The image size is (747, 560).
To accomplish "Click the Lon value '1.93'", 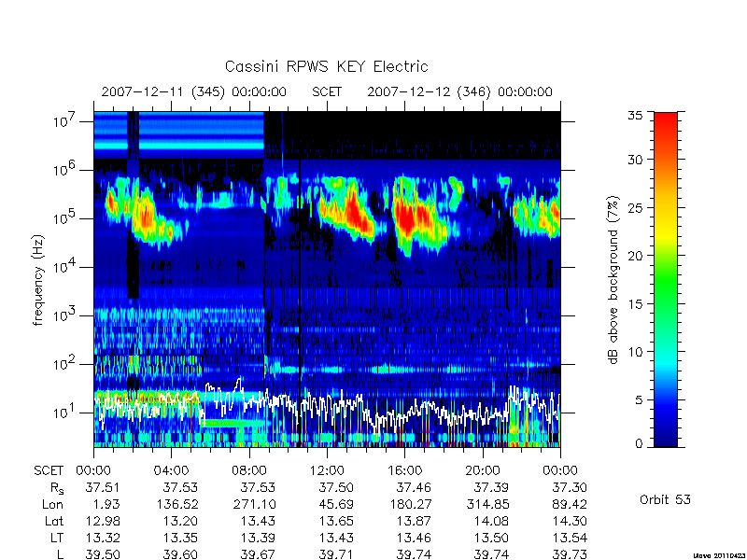I will [106, 504].
